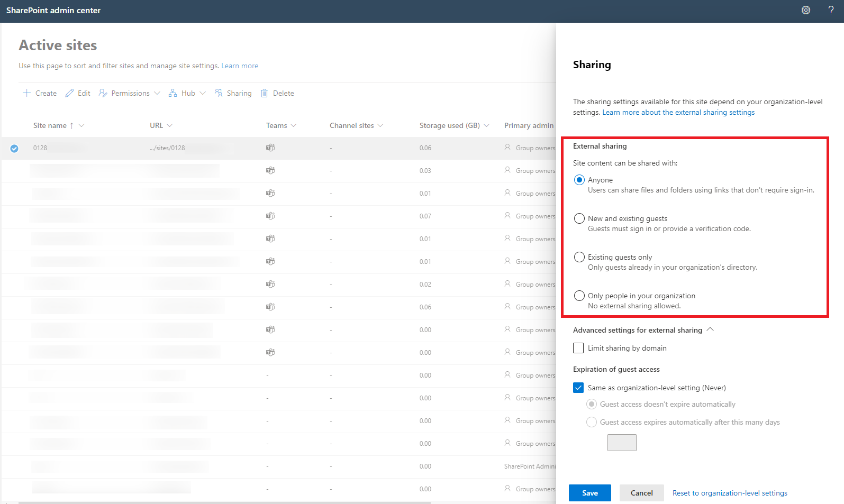Click the 0.07 storage used value
This screenshot has height=504, width=844.
click(x=425, y=216)
